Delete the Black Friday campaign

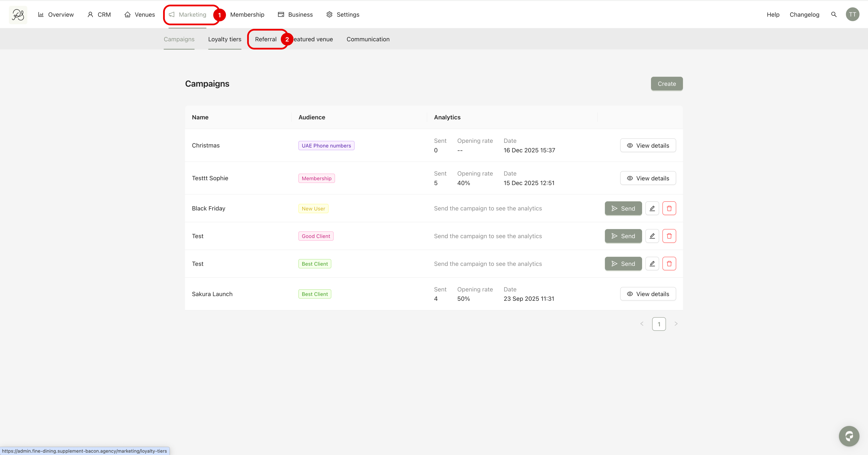(669, 208)
